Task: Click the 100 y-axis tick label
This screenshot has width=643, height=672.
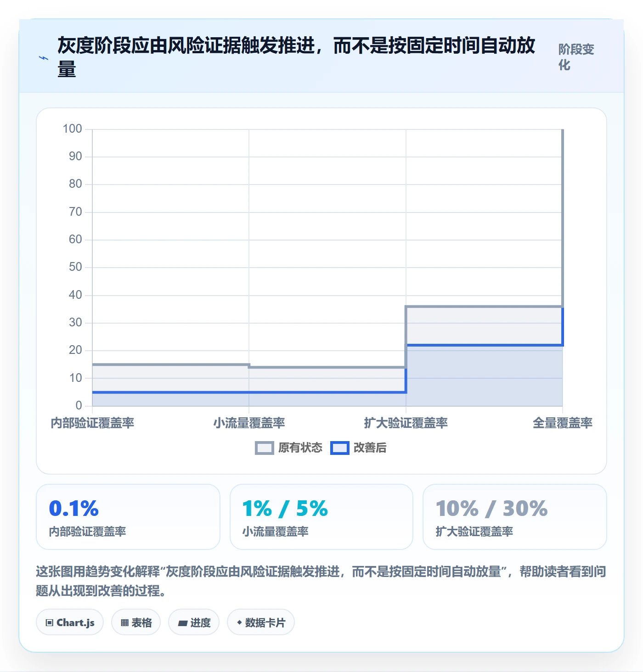Action: pos(73,129)
